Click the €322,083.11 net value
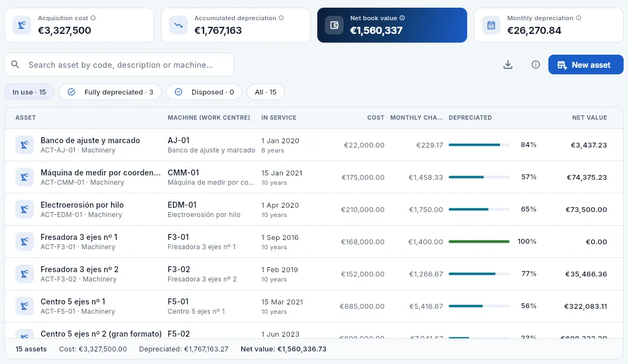Viewport: 628px width, 364px height. (x=585, y=307)
